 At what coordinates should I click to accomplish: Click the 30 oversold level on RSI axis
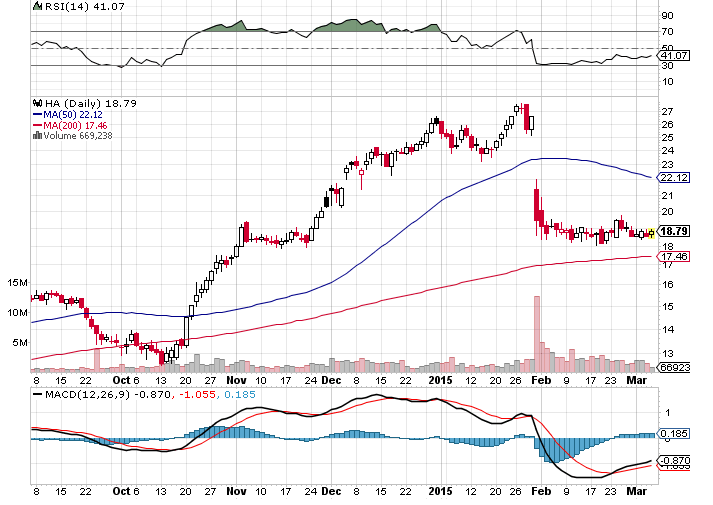(x=668, y=65)
